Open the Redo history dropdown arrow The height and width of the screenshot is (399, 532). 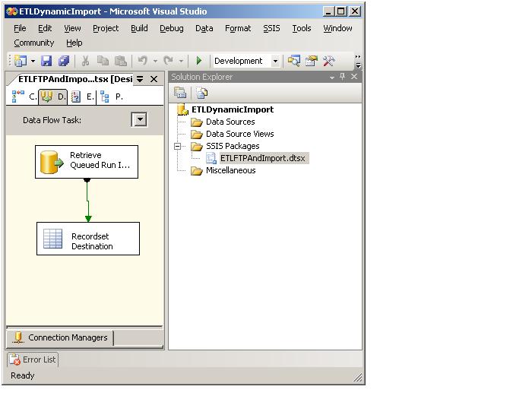pyautogui.click(x=181, y=62)
